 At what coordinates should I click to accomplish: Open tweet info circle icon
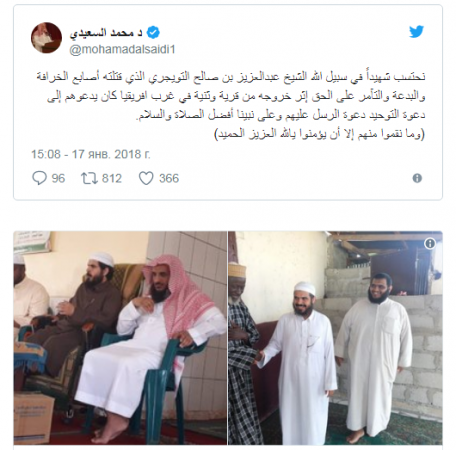[417, 178]
